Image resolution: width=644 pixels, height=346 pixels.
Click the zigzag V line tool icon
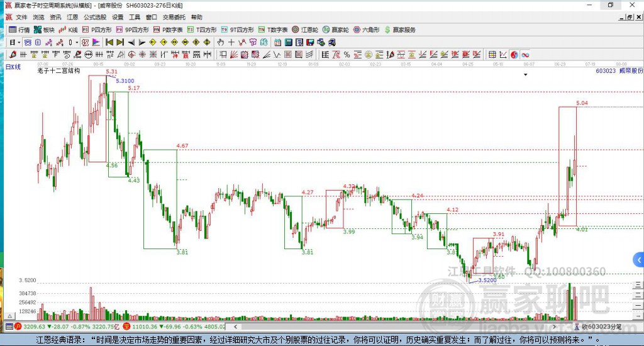277,55
